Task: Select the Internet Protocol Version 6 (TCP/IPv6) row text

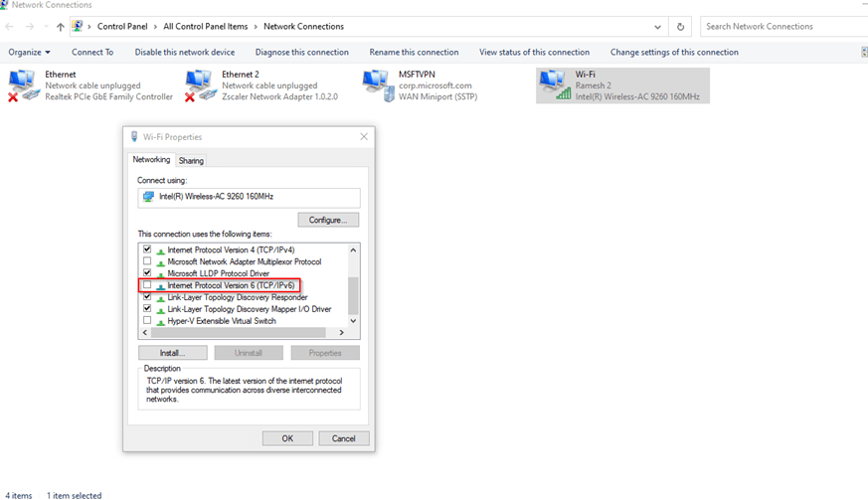Action: pos(231,285)
